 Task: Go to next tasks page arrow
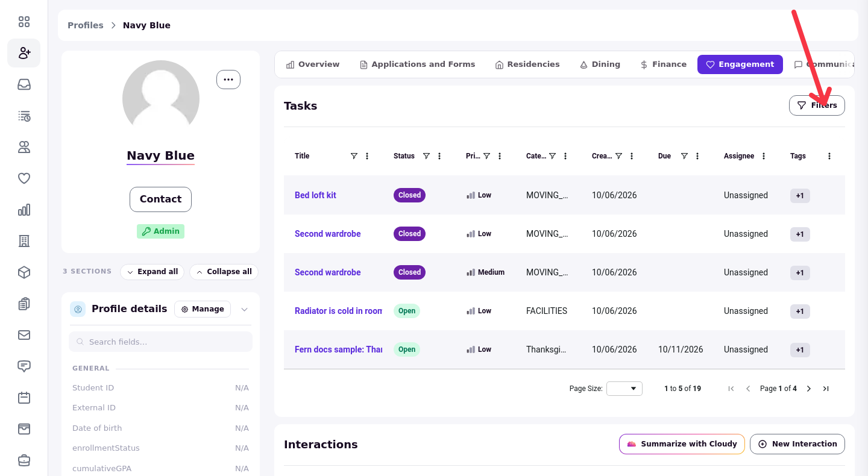[809, 389]
